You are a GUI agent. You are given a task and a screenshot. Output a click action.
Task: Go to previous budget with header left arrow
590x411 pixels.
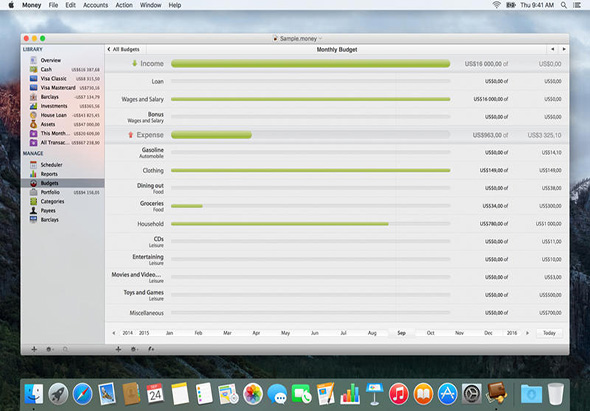(x=552, y=49)
